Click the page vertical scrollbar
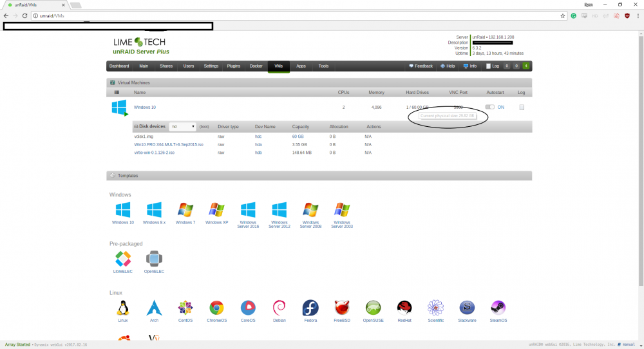The image size is (644, 349). 641,161
